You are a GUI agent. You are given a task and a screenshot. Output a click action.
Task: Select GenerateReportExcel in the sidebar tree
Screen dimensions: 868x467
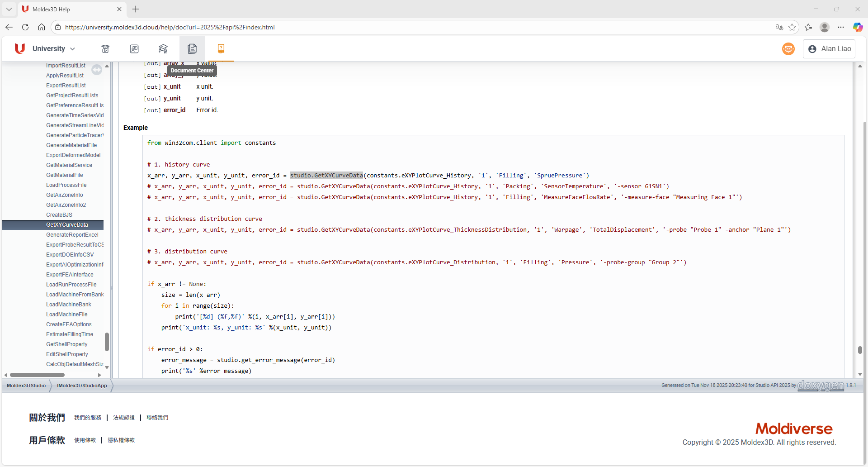[72, 235]
